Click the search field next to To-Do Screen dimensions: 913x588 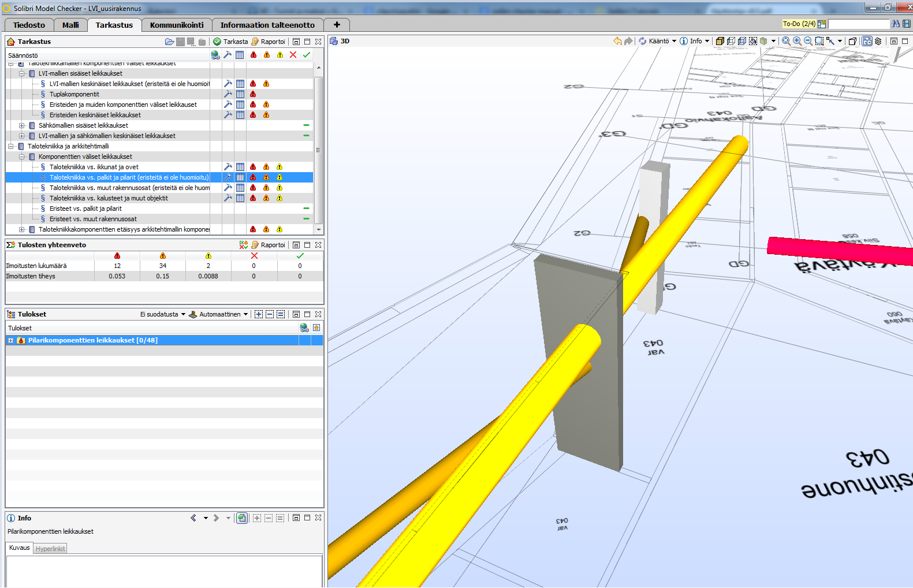coord(859,24)
